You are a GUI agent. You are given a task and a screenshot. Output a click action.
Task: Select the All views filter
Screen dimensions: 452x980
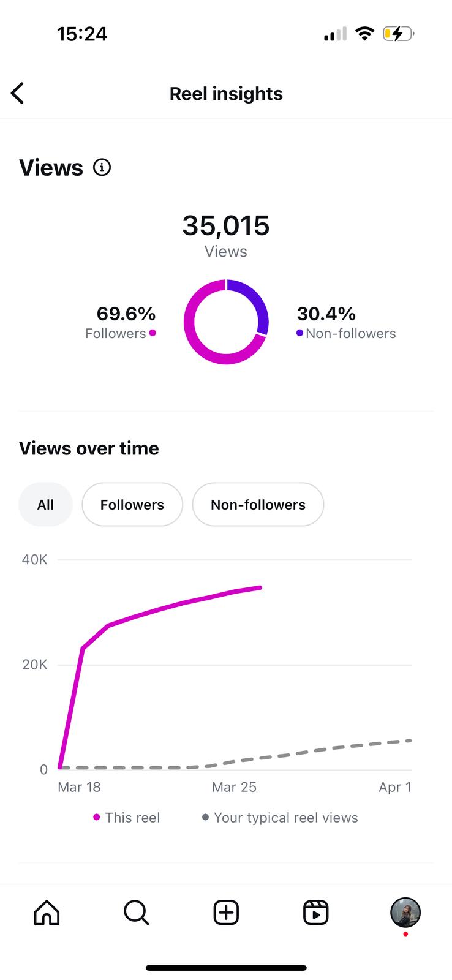click(x=45, y=505)
